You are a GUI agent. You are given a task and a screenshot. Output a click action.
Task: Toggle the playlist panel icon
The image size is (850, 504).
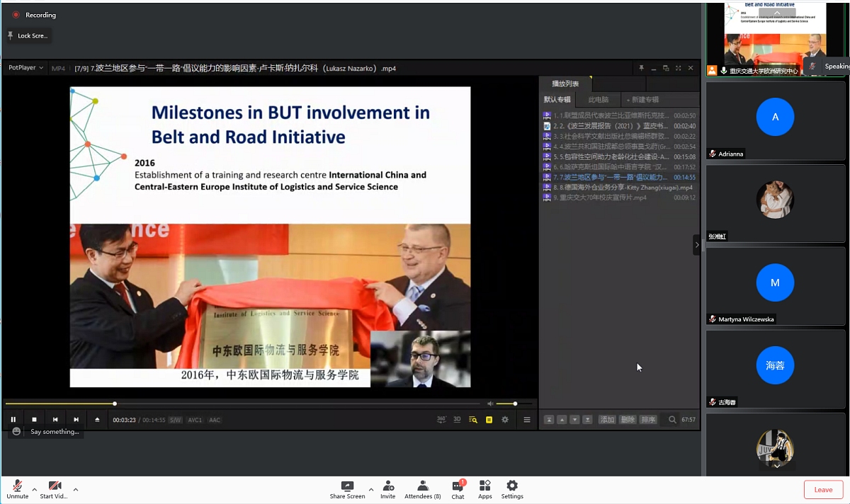(473, 420)
